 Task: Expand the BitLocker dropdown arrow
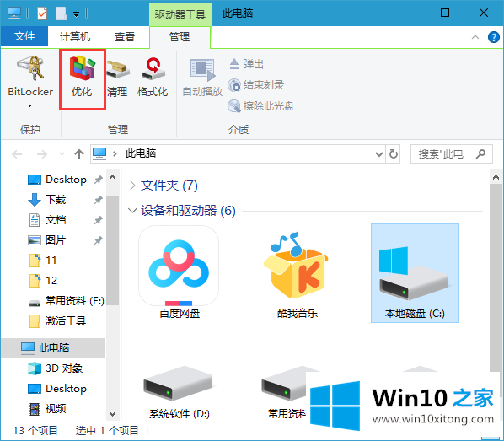click(29, 105)
